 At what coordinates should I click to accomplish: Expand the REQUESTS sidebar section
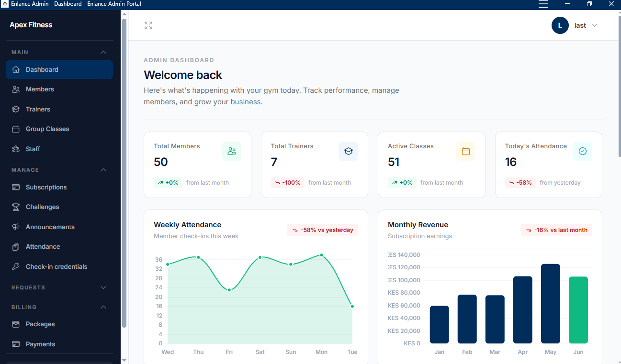pos(103,287)
